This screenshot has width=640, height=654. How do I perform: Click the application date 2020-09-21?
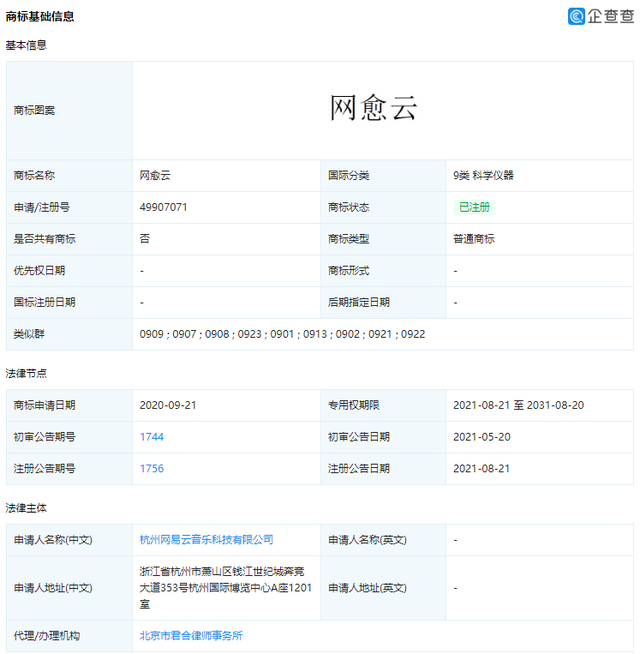tap(166, 405)
